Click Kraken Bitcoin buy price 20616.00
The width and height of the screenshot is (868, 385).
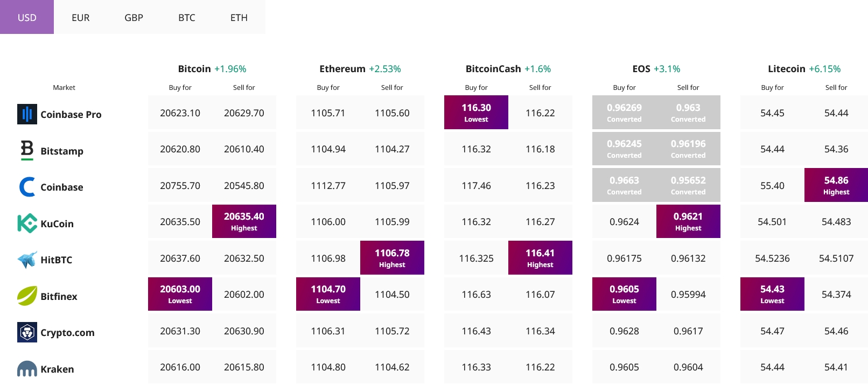tap(180, 367)
